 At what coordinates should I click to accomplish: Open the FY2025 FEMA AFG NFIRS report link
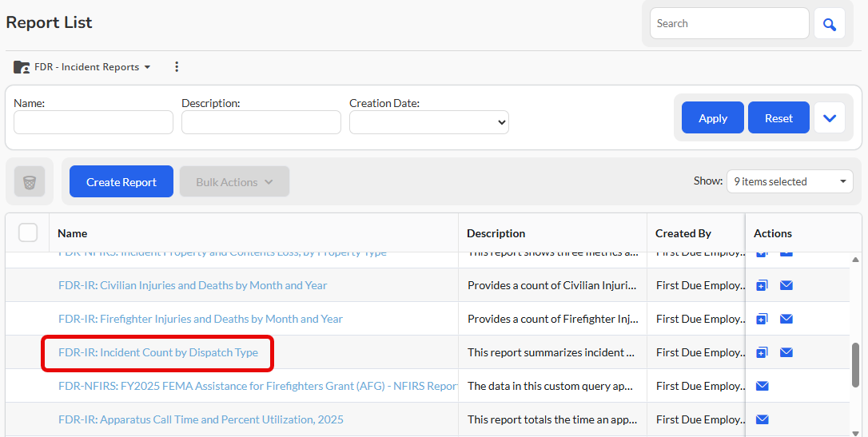tap(258, 386)
